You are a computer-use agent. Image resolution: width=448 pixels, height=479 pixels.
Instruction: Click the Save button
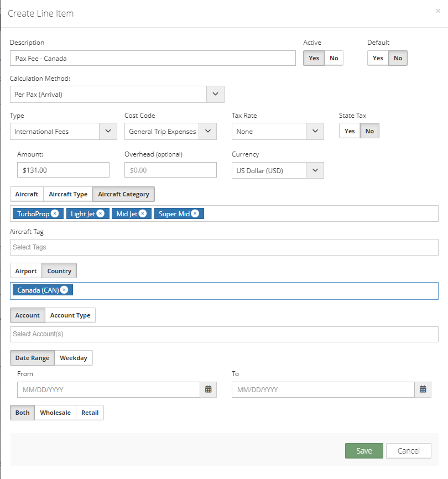coord(364,451)
